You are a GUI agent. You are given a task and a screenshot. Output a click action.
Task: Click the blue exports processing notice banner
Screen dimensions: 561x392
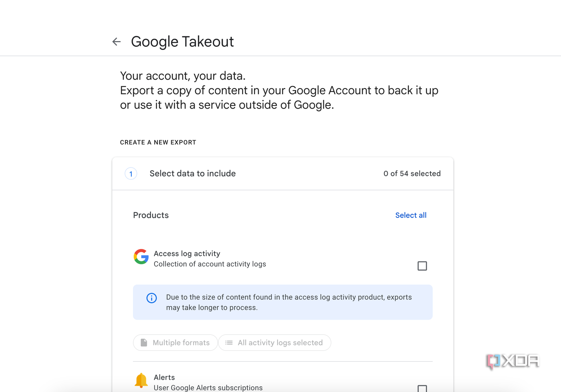click(283, 302)
